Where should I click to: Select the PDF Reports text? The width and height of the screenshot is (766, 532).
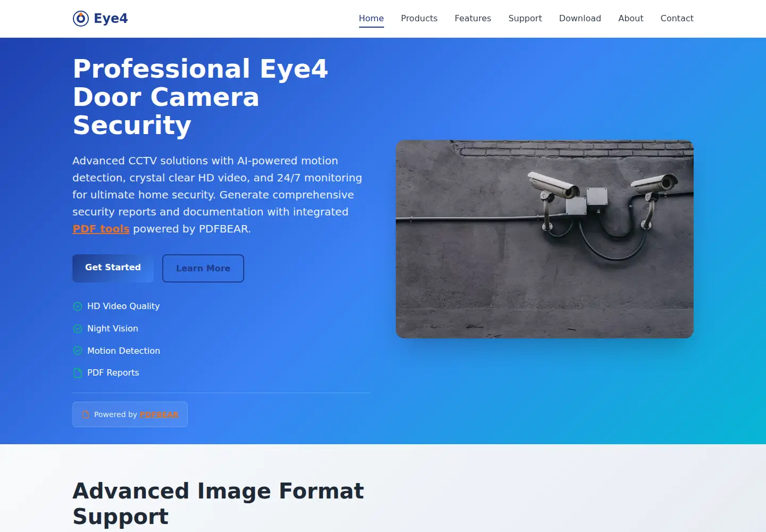pos(113,373)
